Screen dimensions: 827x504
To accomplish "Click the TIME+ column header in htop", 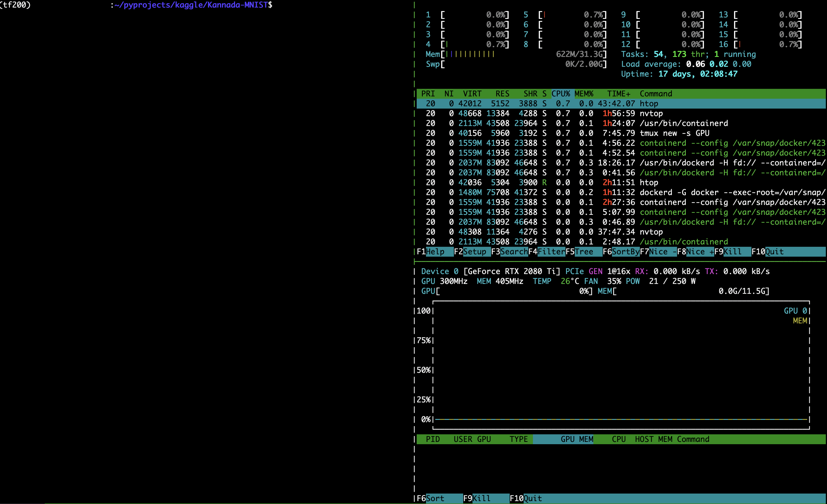I will [619, 94].
